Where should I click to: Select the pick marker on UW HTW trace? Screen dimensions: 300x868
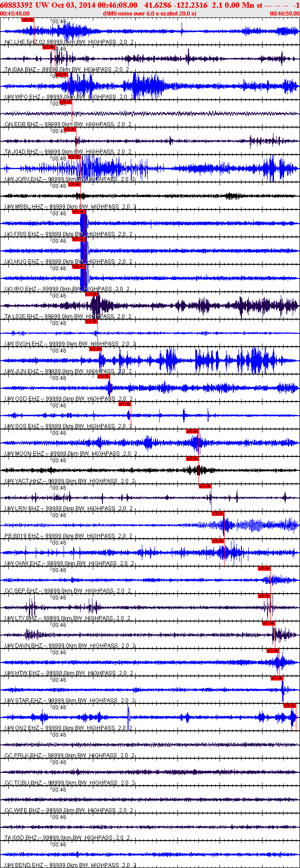click(273, 651)
